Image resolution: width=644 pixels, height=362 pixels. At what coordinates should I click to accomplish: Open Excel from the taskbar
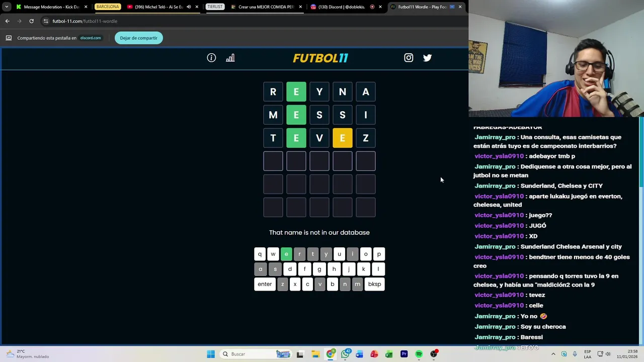click(x=389, y=354)
